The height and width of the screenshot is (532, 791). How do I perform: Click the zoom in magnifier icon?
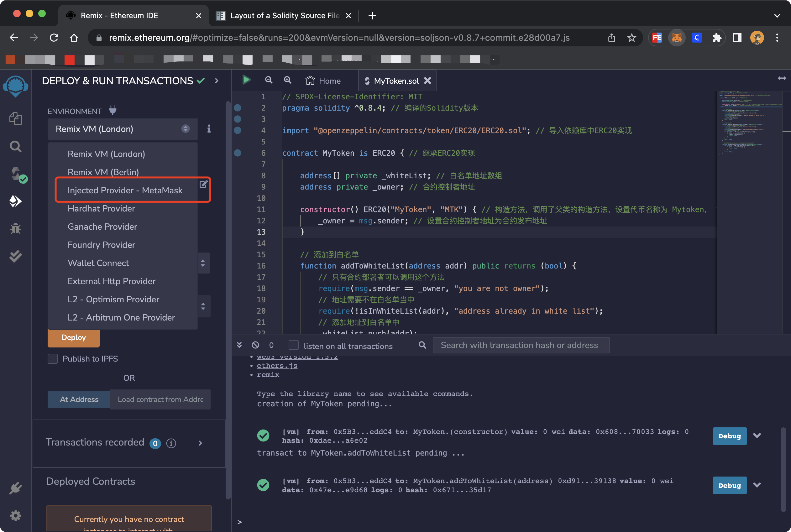pyautogui.click(x=287, y=80)
